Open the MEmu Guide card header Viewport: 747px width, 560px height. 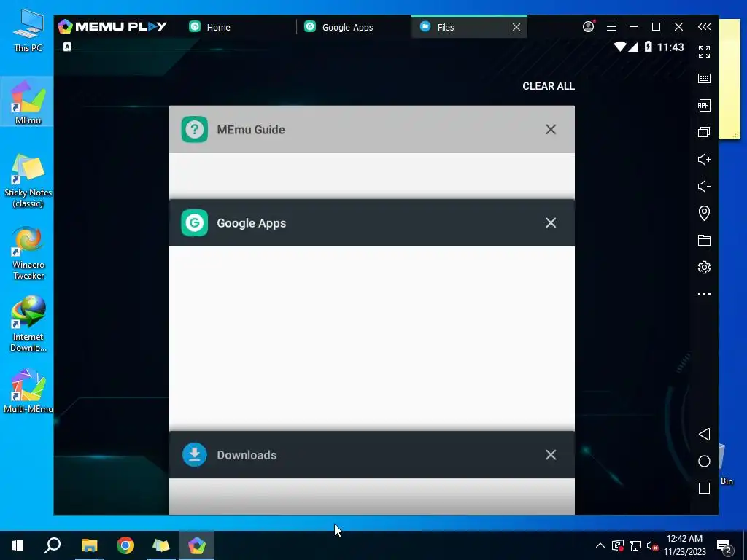[x=371, y=130]
